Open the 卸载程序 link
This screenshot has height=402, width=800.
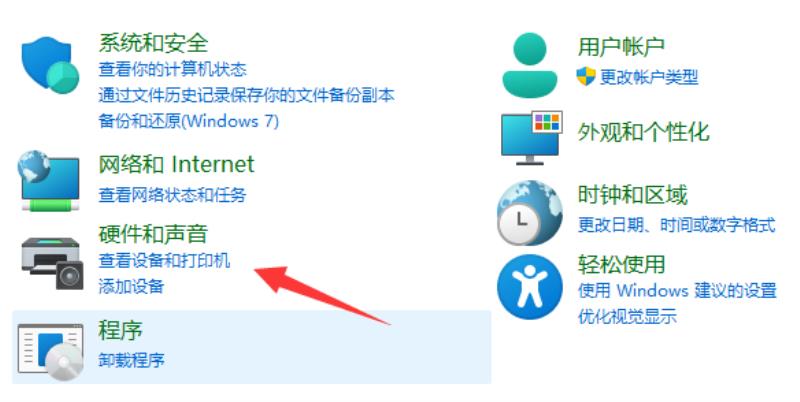[131, 360]
